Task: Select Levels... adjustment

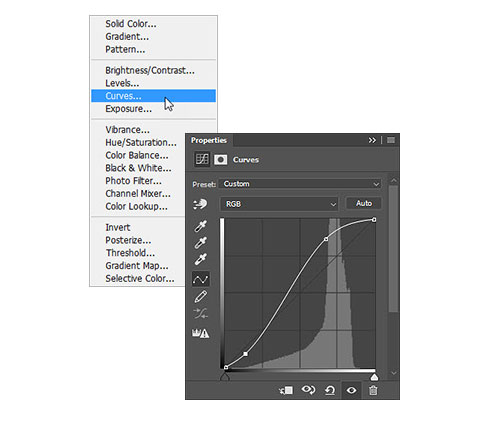Action: (153, 83)
